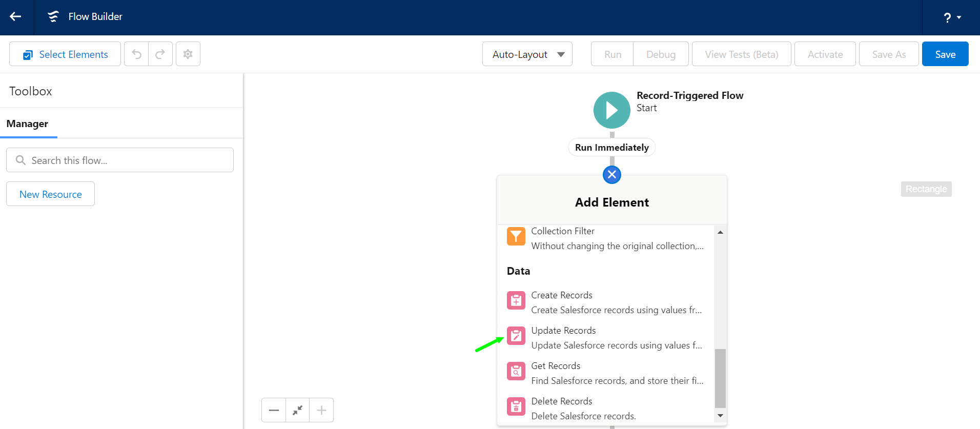Click the fit-to-view canvas icon
Viewport: 980px width, 429px height.
click(x=297, y=410)
